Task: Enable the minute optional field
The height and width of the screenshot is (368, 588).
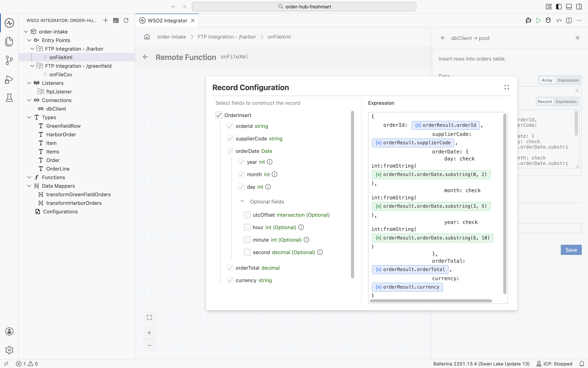Action: pos(247,240)
